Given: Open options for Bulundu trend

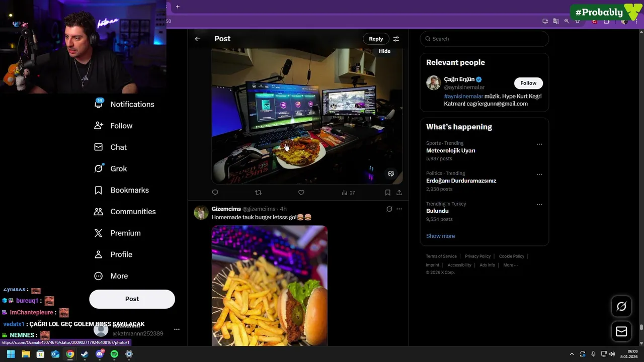Looking at the screenshot, I should click(539, 205).
